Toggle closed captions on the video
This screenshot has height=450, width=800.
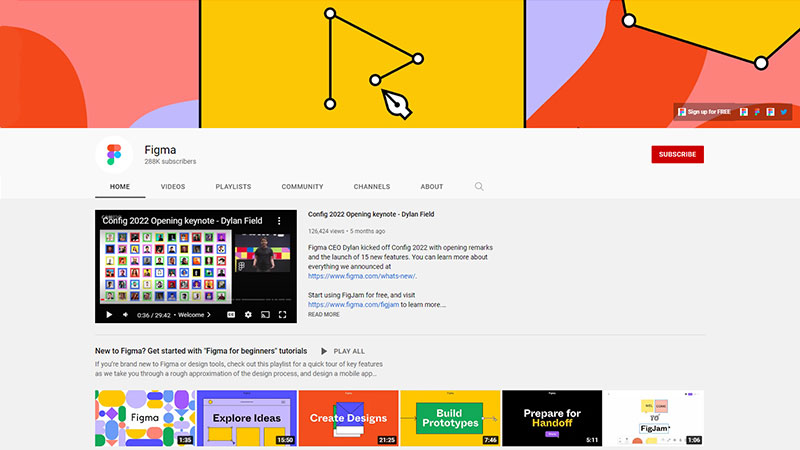tap(231, 315)
